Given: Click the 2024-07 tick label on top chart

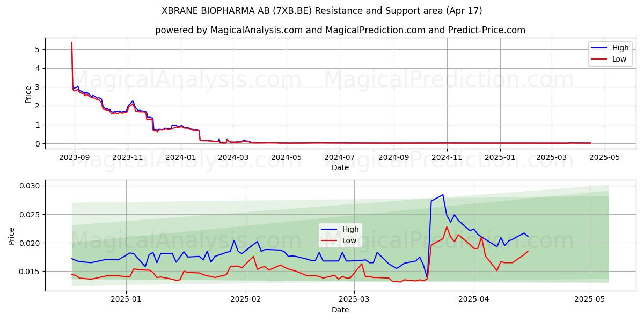Looking at the screenshot, I should [x=339, y=157].
